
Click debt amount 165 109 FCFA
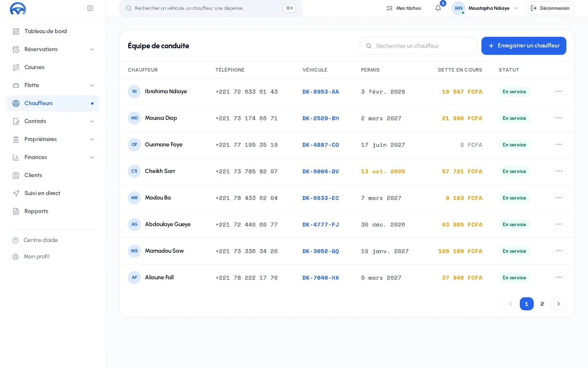tap(460, 251)
